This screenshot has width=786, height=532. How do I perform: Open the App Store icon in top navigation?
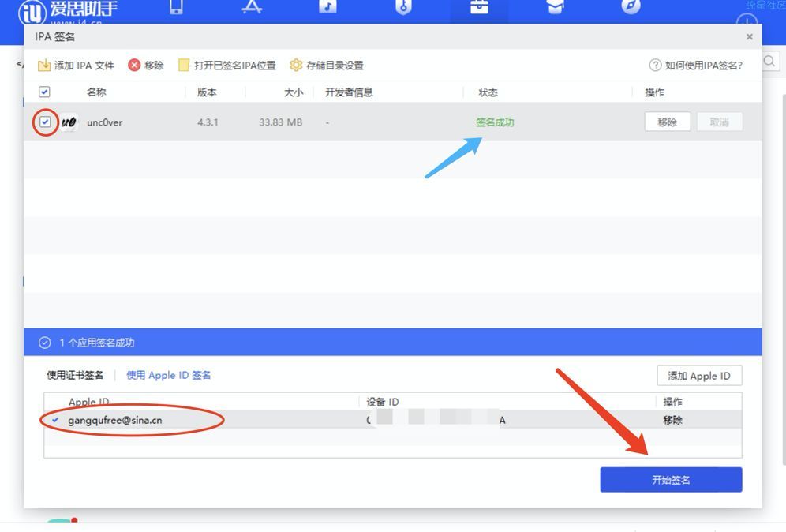coord(252,6)
